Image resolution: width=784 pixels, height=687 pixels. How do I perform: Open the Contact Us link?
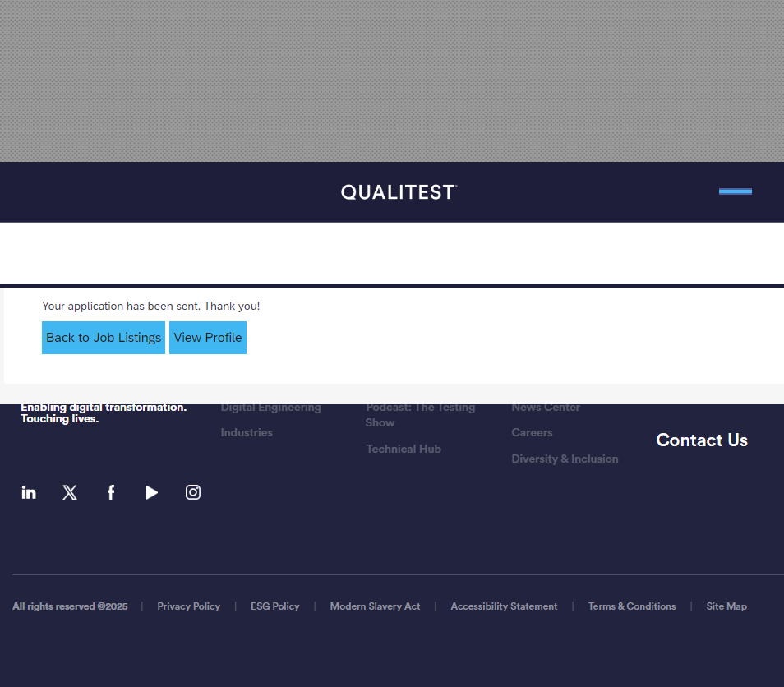[x=702, y=440]
